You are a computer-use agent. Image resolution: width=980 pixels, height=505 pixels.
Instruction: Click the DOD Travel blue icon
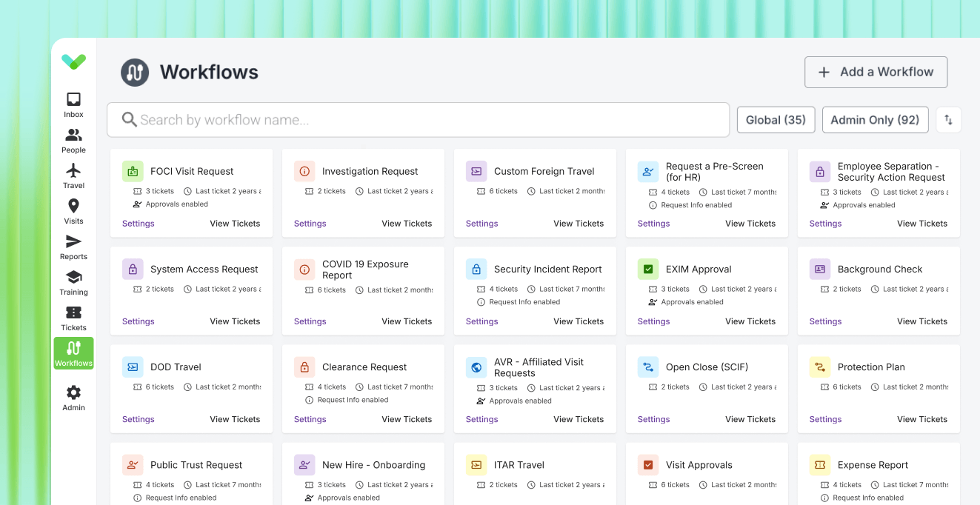[133, 367]
